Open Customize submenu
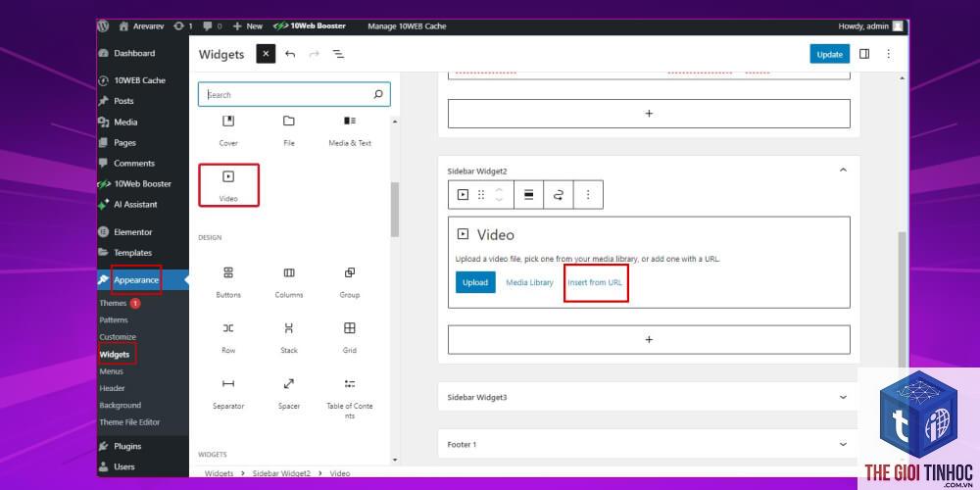980x490 pixels. (x=118, y=337)
